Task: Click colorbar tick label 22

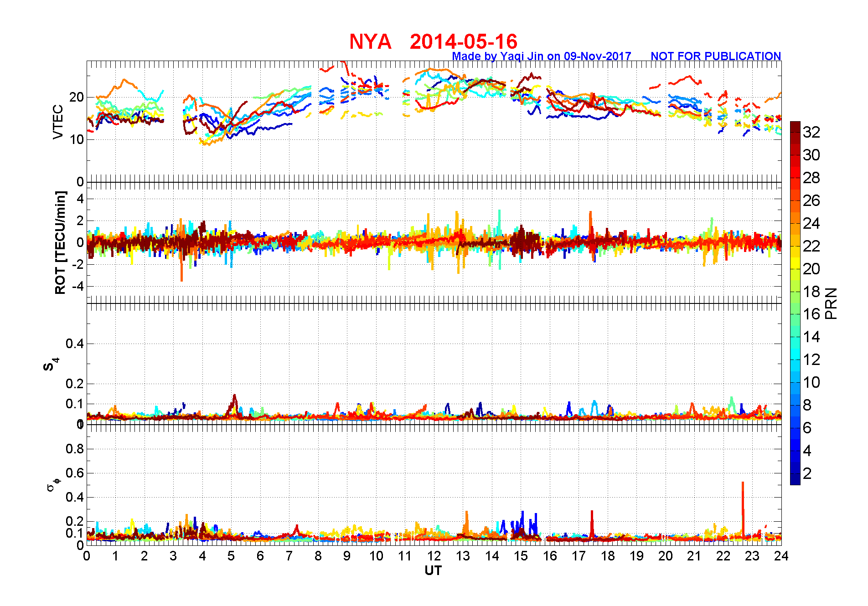Action: click(811, 246)
